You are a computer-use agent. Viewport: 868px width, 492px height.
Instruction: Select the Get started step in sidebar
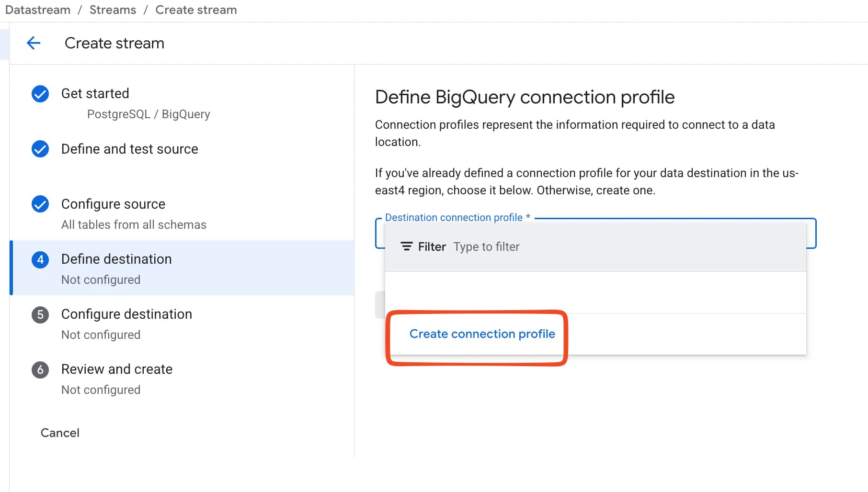coord(95,93)
